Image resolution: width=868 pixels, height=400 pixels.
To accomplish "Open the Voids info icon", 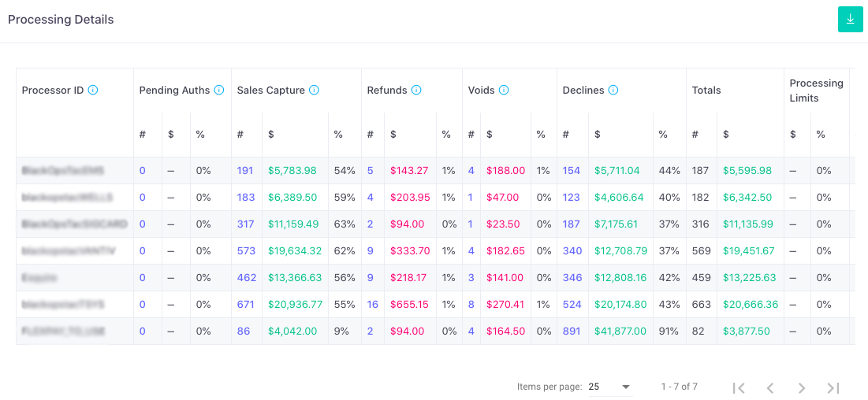I will point(504,91).
